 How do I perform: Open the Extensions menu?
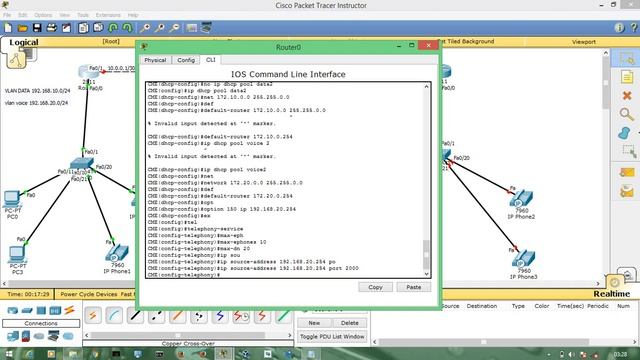pos(108,15)
